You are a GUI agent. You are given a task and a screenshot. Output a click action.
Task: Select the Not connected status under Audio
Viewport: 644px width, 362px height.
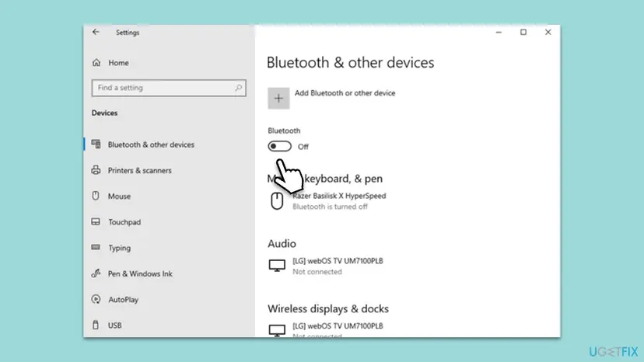click(x=317, y=272)
